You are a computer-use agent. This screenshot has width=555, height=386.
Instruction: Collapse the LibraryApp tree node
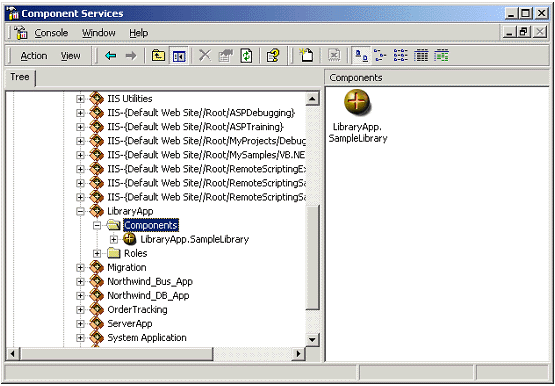point(80,212)
